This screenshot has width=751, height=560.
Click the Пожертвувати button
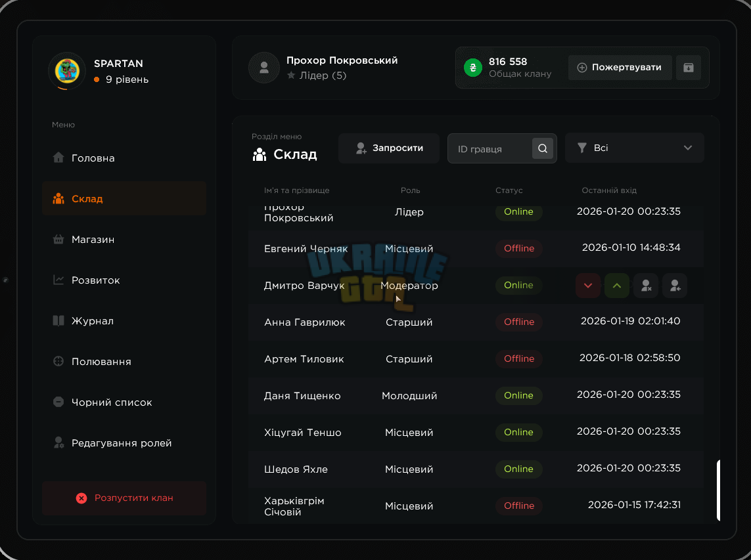point(620,68)
